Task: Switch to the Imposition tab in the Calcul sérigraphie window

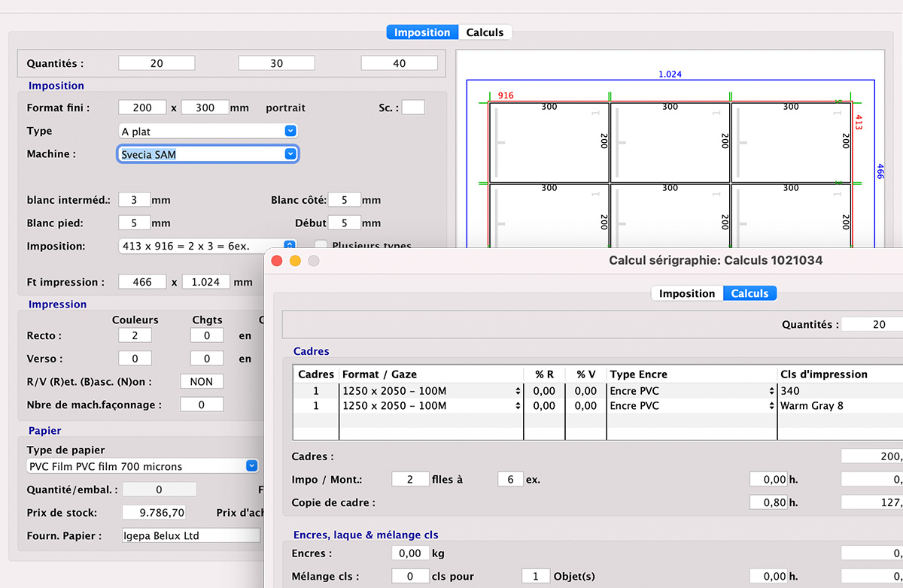Action: point(686,293)
